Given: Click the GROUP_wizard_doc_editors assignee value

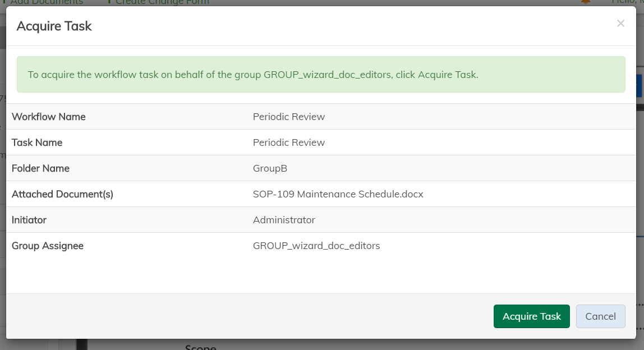Looking at the screenshot, I should (316, 246).
